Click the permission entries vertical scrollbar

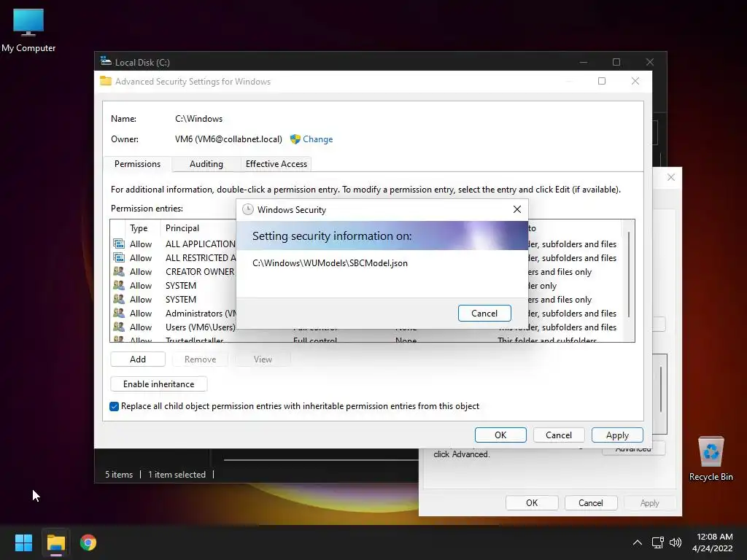pyautogui.click(x=629, y=274)
